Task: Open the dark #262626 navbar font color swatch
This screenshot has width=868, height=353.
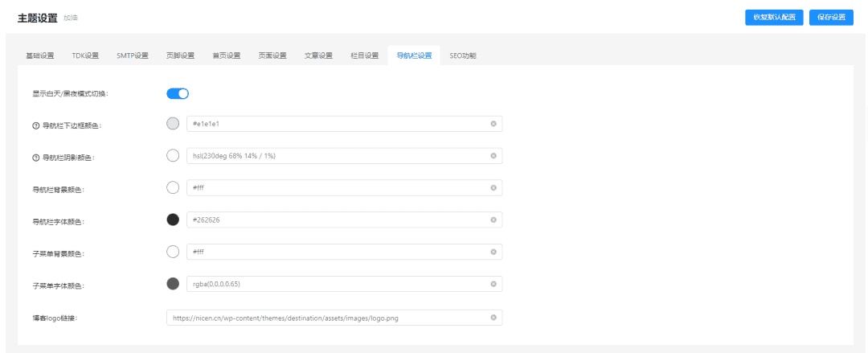Action: [173, 220]
